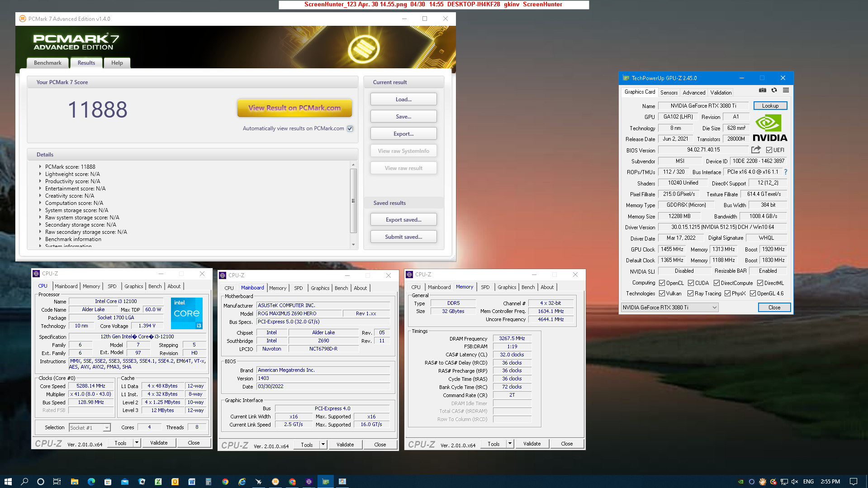Click the GPU-Z Lookup button
The width and height of the screenshot is (868, 488).
770,106
